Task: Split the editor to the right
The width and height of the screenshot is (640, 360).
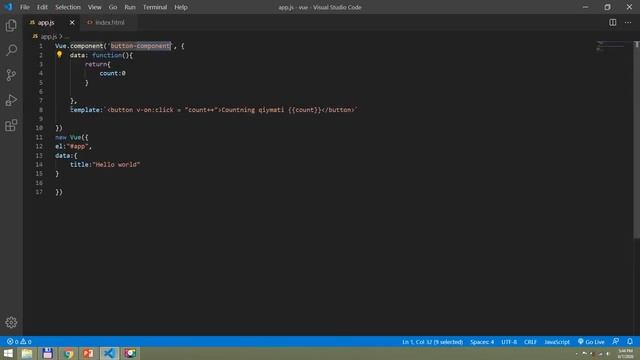Action: coord(613,22)
